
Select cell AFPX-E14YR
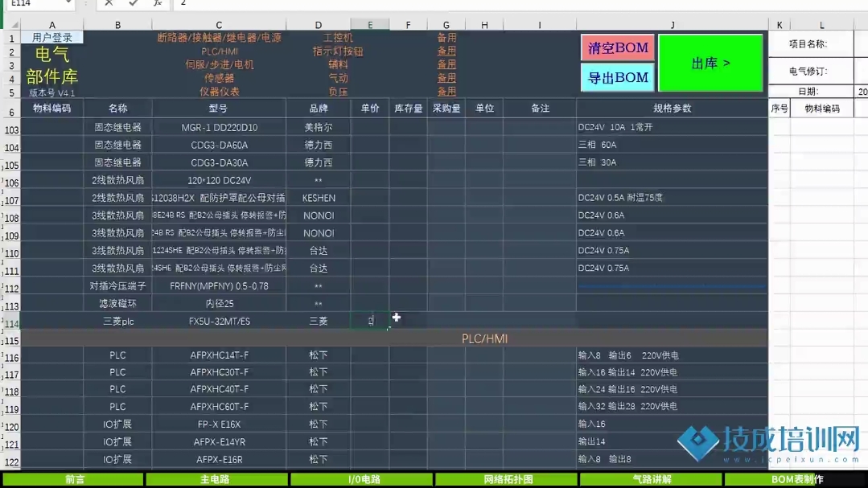[x=220, y=442]
